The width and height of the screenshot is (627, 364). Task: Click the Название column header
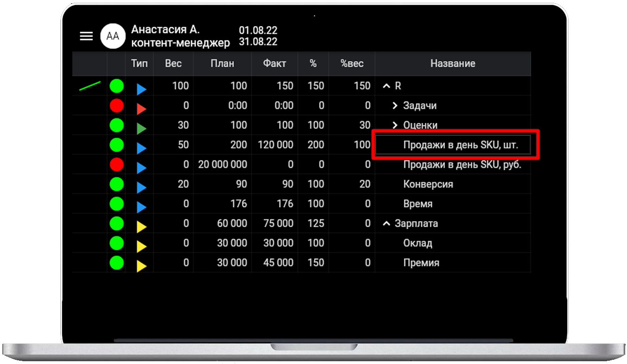(x=453, y=64)
